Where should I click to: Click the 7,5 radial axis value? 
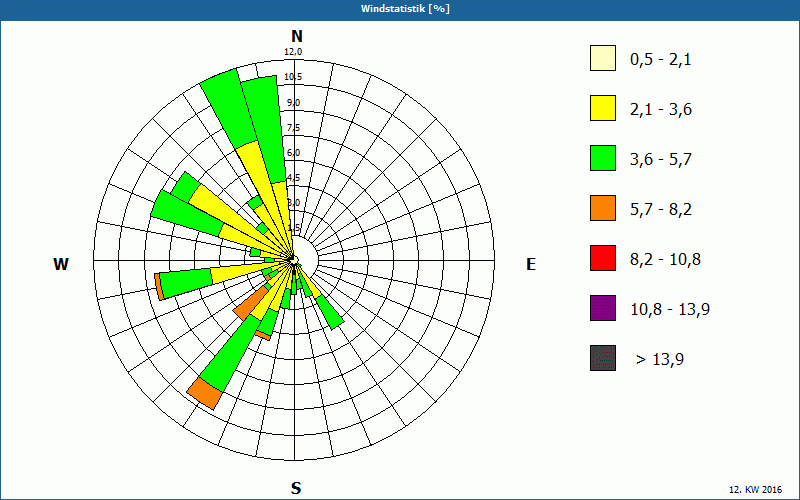tap(293, 128)
